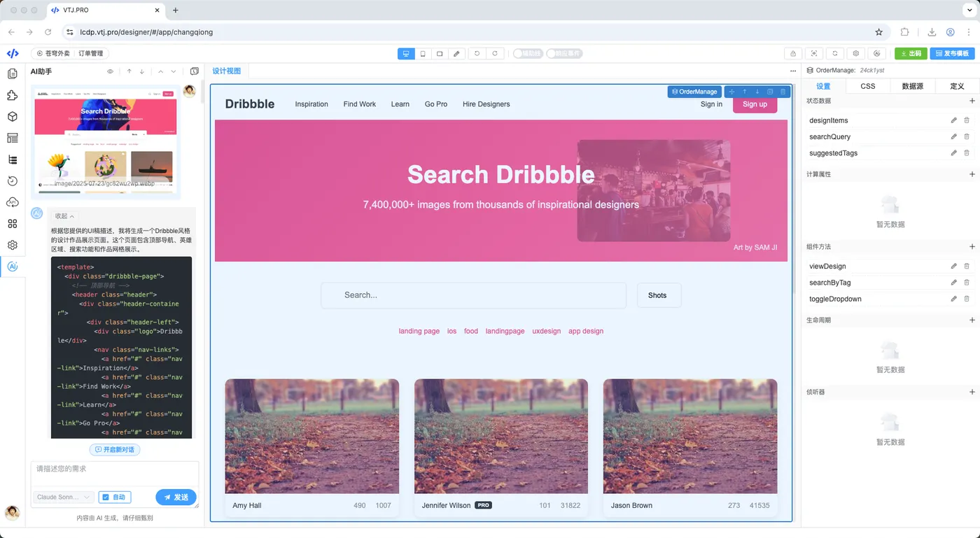Open the gear settings sidebar icon
This screenshot has height=538, width=980.
tap(13, 245)
